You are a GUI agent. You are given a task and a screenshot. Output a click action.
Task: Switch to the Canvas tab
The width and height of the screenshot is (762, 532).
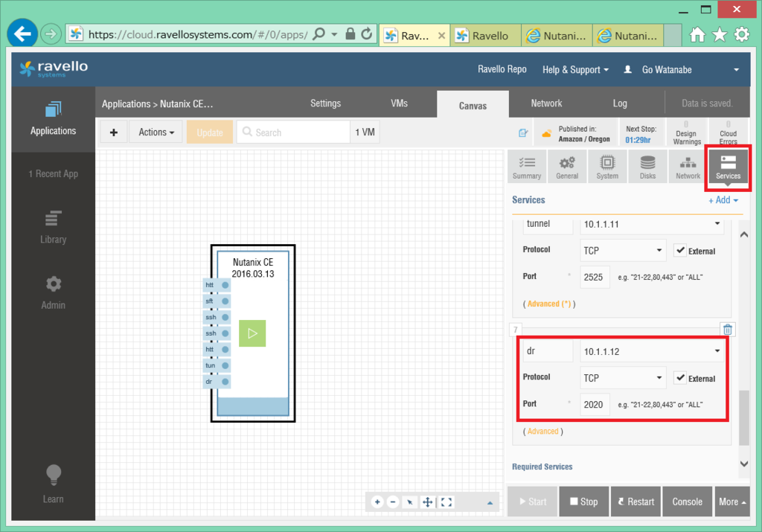pos(473,106)
